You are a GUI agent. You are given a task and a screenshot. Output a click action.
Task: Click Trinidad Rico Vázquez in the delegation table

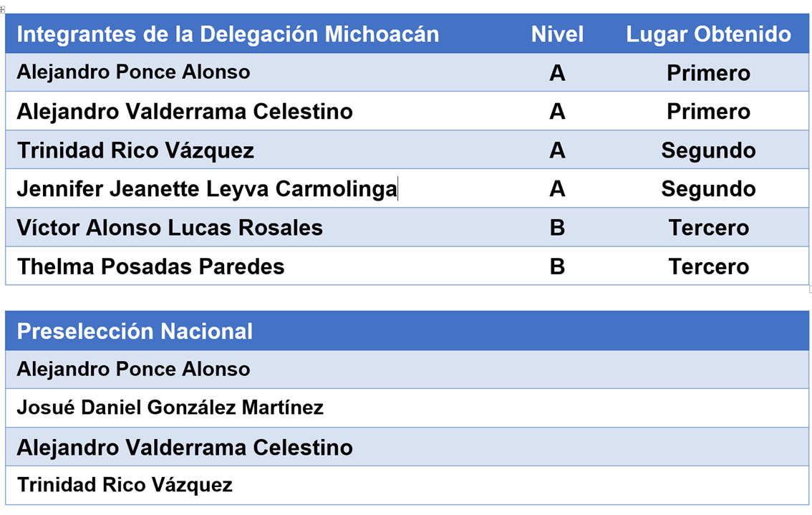click(x=135, y=150)
